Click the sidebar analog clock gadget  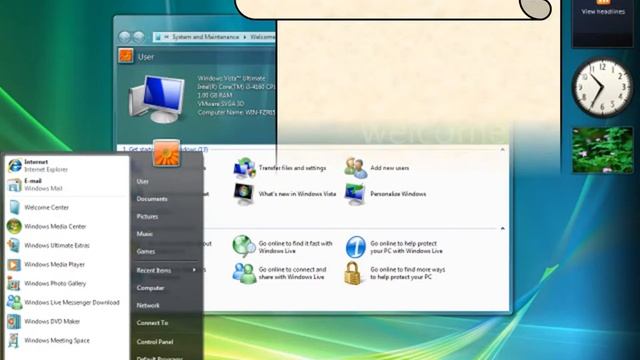[602, 88]
